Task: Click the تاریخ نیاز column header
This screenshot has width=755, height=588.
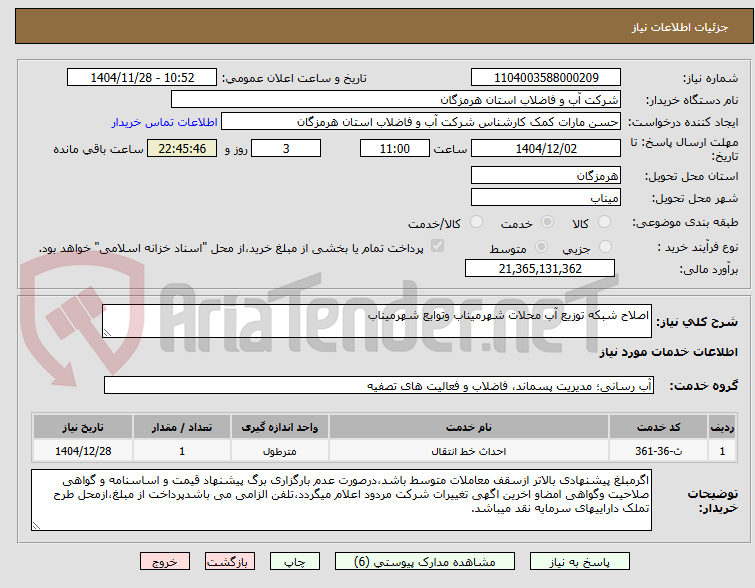Action: coord(83,427)
